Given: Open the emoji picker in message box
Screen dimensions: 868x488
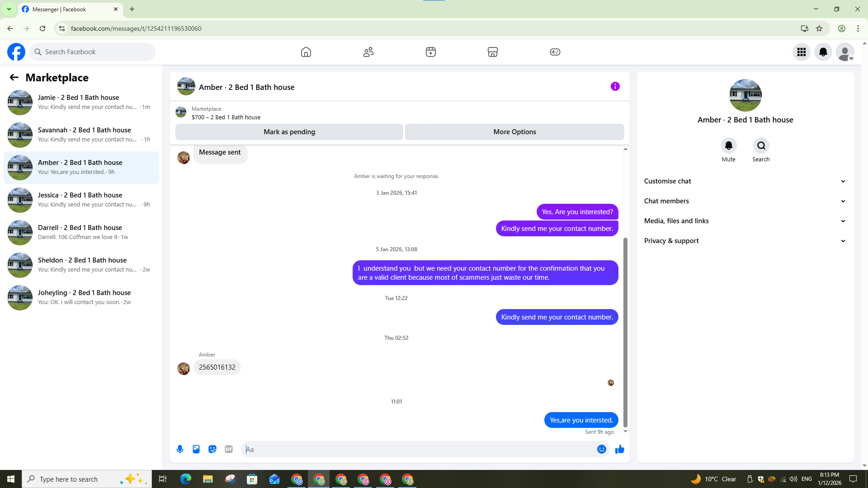Looking at the screenshot, I should click(601, 449).
